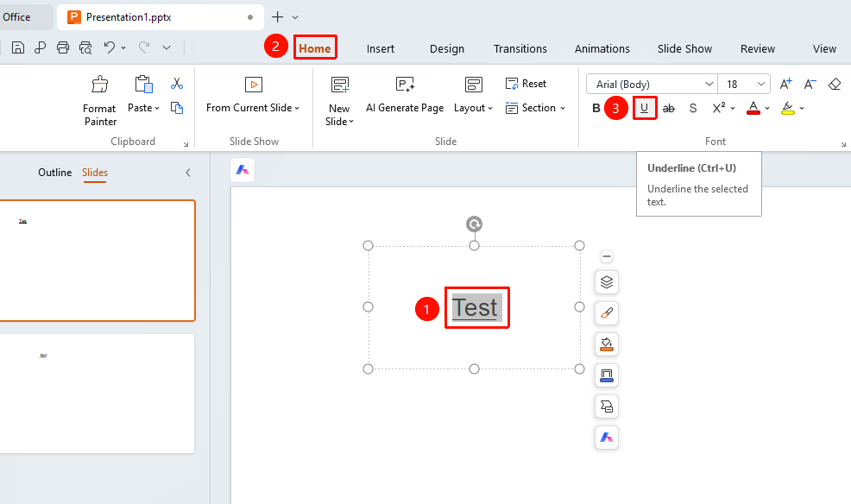Click the AI Generate Page icon
The image size is (851, 504).
tap(405, 85)
